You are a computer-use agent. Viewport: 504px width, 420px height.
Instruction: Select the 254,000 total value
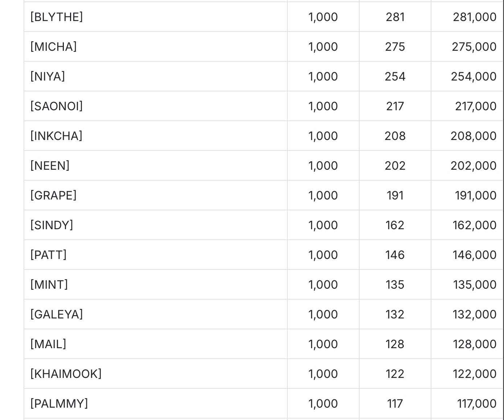tap(474, 77)
